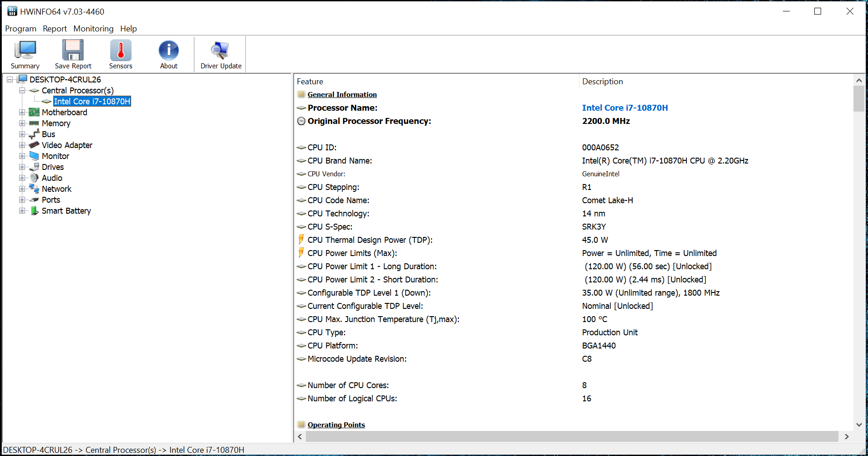This screenshot has height=456, width=868.
Task: Open the Program menu
Action: tap(20, 29)
